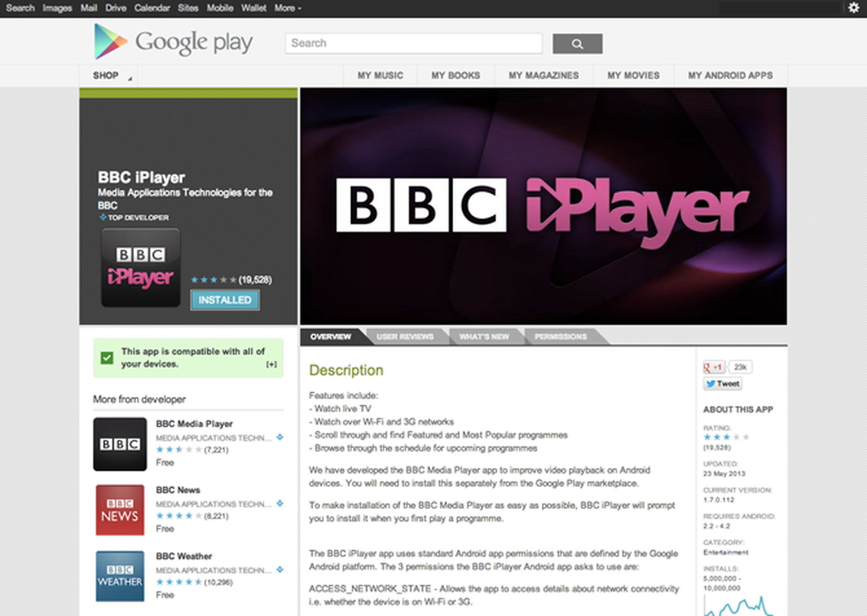This screenshot has height=616, width=867.
Task: Click the 'More from developer' heading
Action: pos(139,399)
